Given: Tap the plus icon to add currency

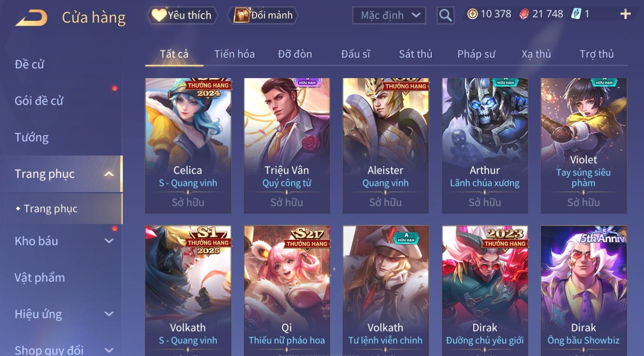Looking at the screenshot, I should coord(625,14).
